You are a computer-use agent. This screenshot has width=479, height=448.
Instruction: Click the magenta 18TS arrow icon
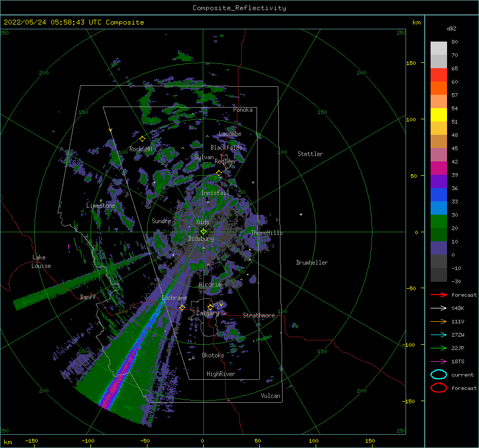439,361
